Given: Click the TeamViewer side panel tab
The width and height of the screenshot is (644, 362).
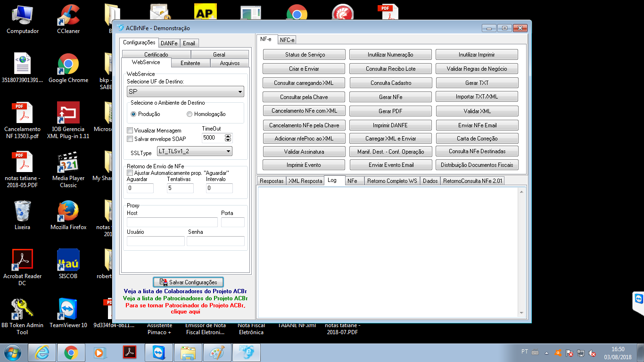Looking at the screenshot, I should (x=638, y=303).
